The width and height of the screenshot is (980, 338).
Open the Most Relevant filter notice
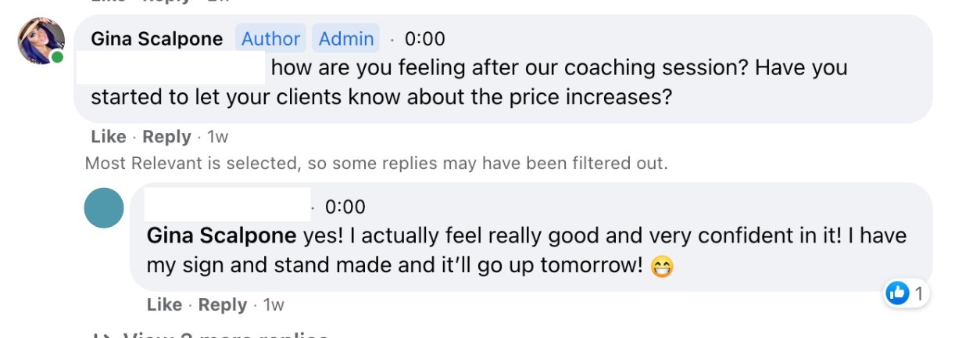[x=376, y=164]
